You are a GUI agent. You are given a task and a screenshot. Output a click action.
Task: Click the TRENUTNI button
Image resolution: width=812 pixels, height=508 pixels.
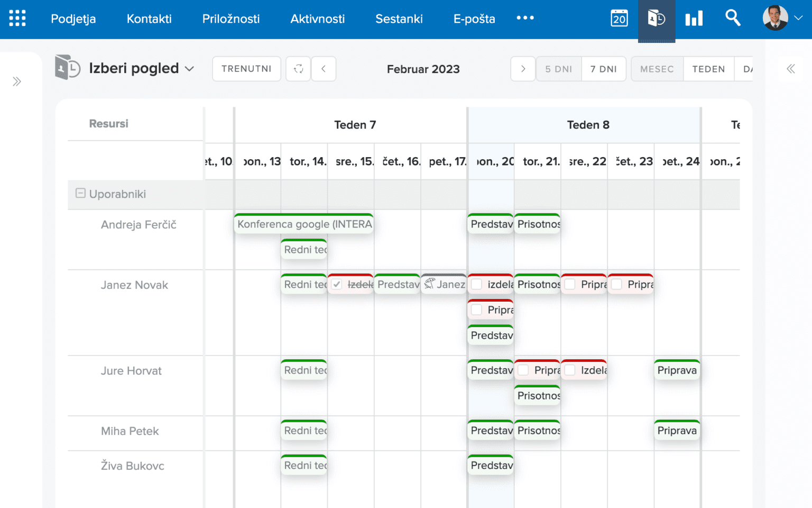coord(246,69)
